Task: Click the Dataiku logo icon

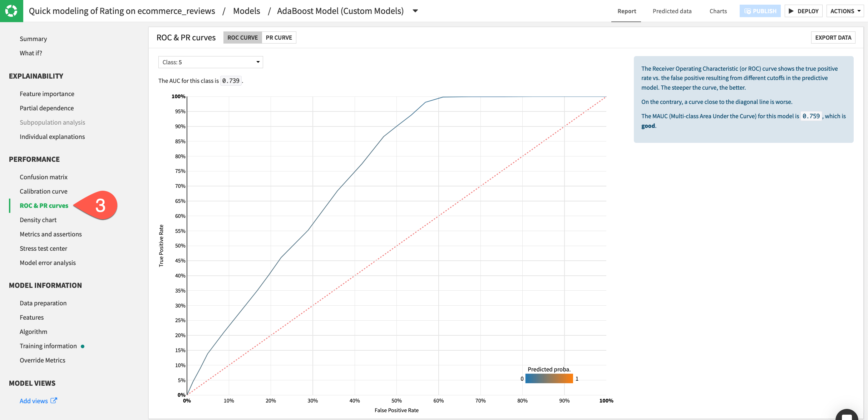Action: point(11,11)
